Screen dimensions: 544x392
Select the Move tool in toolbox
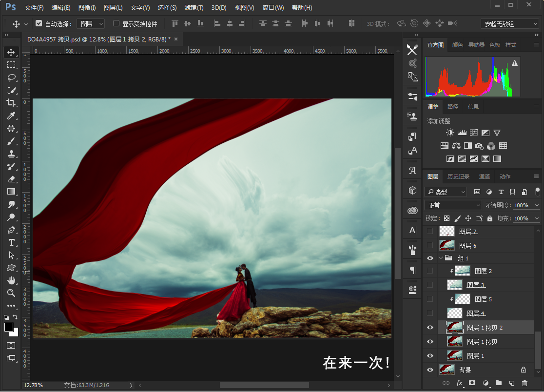point(11,52)
